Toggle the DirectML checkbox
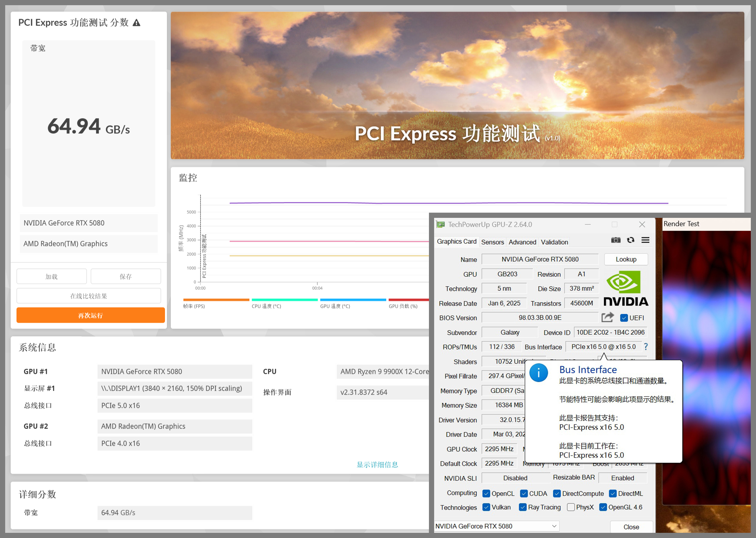Viewport: 756px width, 538px height. coord(613,493)
